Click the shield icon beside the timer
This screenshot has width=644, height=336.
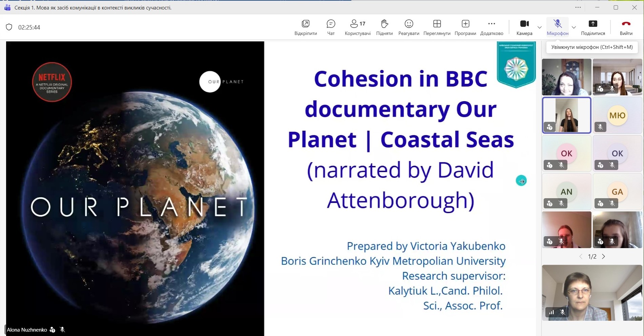9,27
